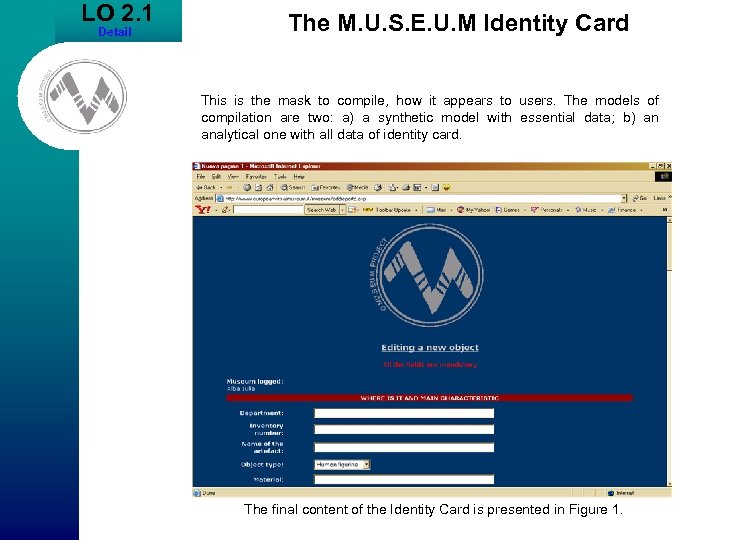Open the Edit menu
Screen dimensions: 750x540
[x=216, y=176]
